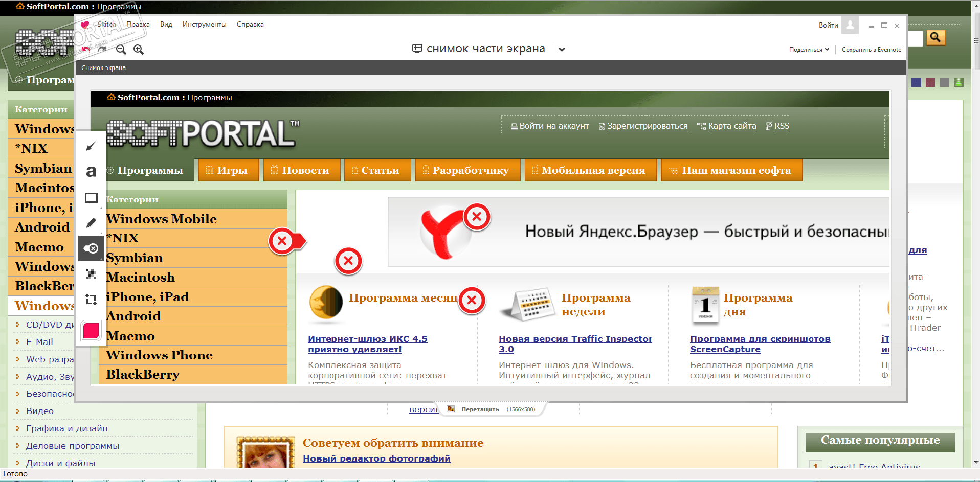Open the Новый редактор фотографий link
The width and height of the screenshot is (980, 482).
click(x=376, y=458)
